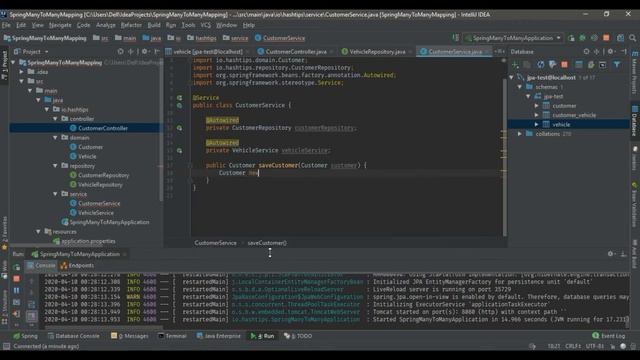640x360 pixels.
Task: Click Edit source icon in Database toolbar
Action: [591, 64]
